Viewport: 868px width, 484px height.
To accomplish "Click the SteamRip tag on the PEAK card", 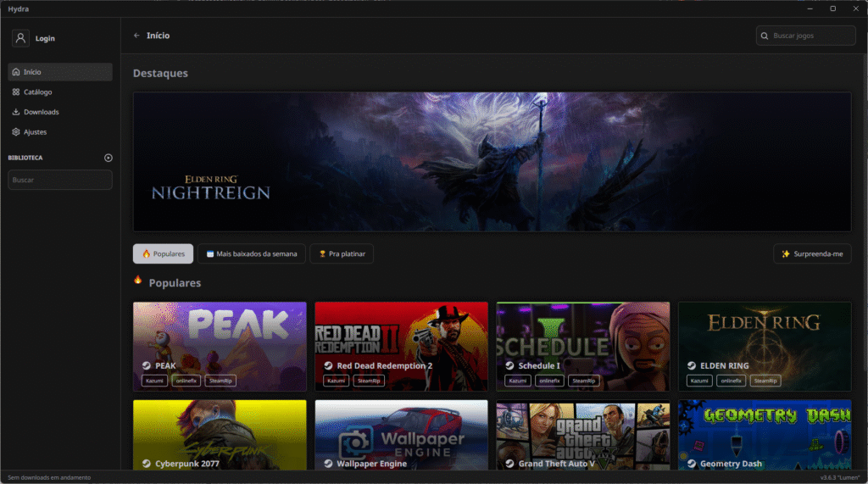I will coord(220,381).
